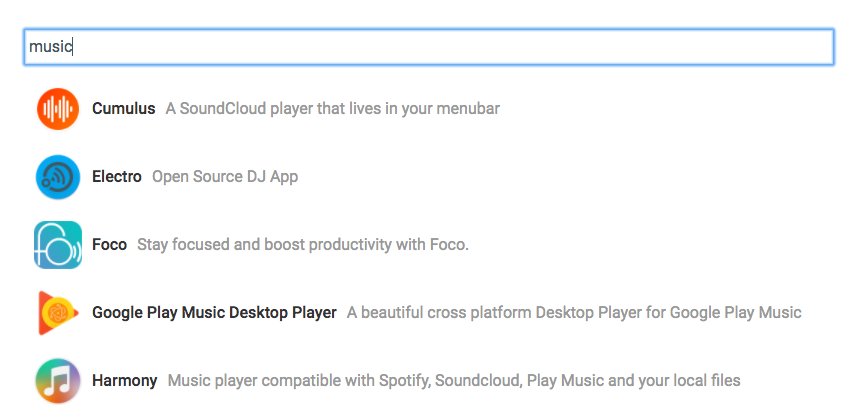Open the blue Electro app icon

[58, 176]
